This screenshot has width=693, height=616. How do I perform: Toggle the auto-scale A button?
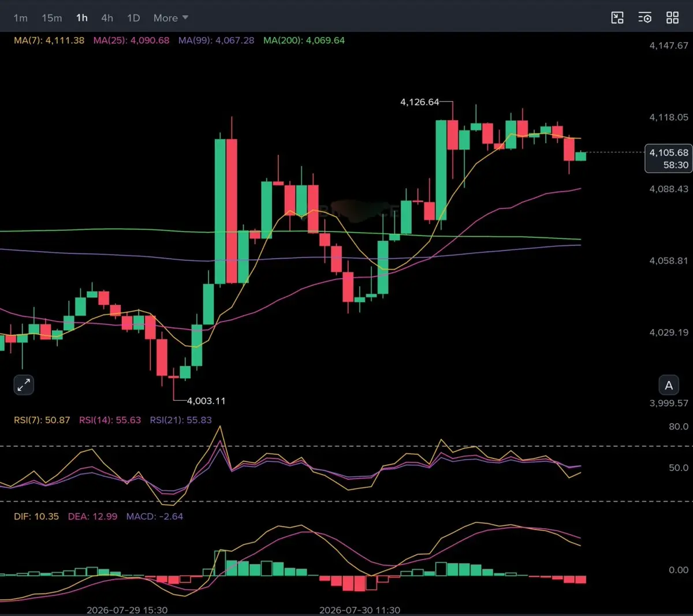(669, 385)
